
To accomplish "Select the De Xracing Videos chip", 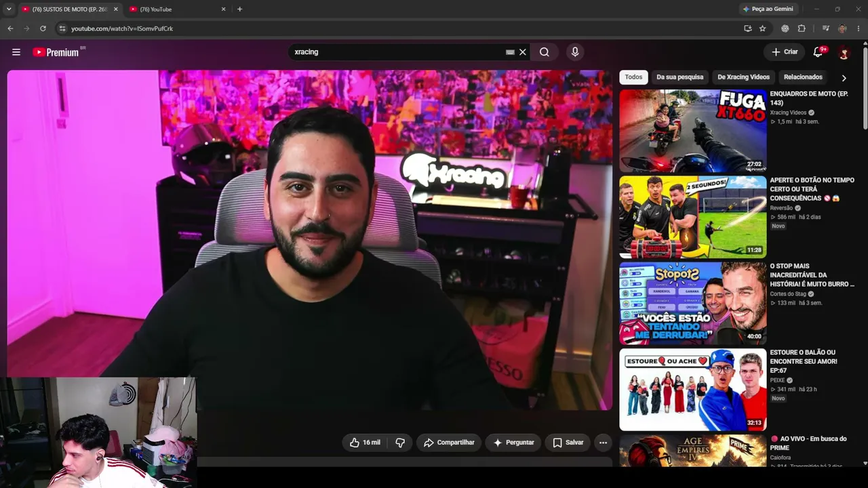I will point(744,77).
